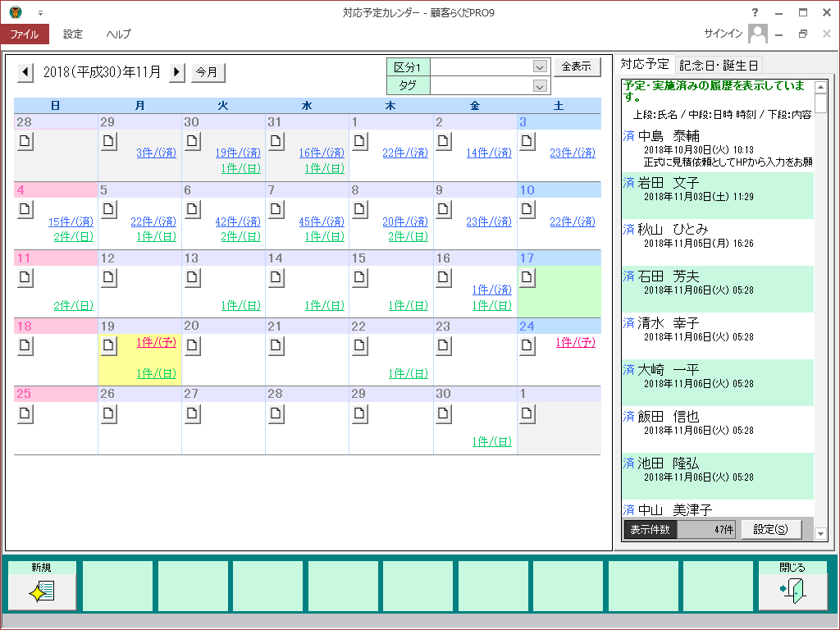840x630 pixels.
Task: Open the help question mark icon
Action: [x=755, y=12]
